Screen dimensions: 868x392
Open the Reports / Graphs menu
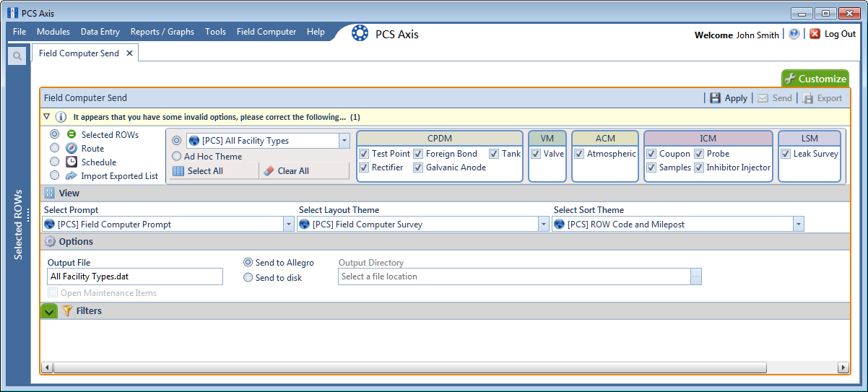162,32
